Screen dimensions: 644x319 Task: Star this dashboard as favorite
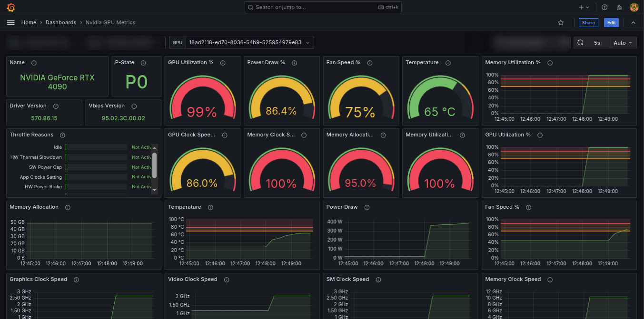point(561,22)
